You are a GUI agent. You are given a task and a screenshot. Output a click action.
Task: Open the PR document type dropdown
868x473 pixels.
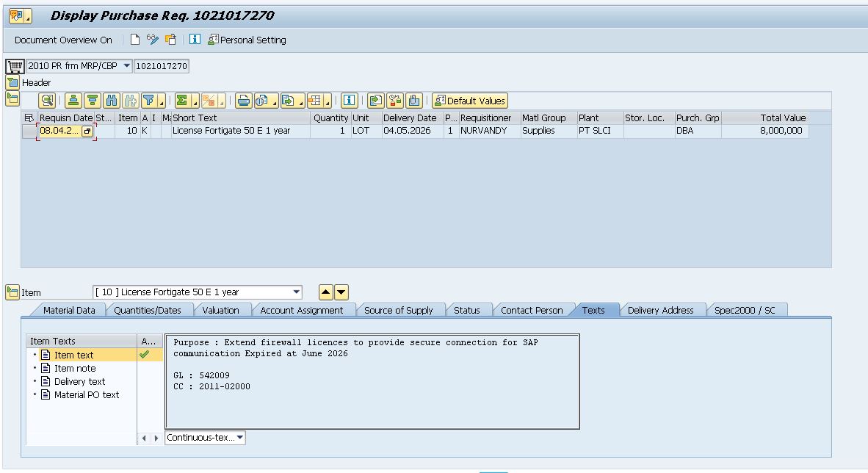(x=127, y=66)
